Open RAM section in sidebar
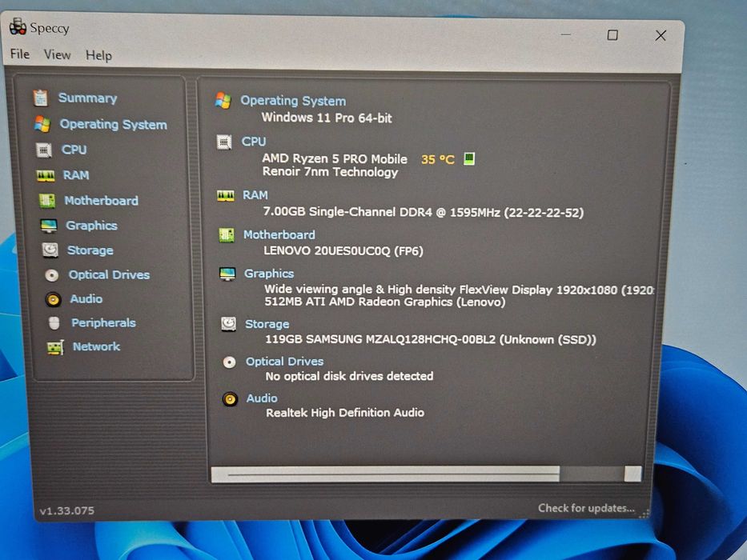Image resolution: width=747 pixels, height=560 pixels. [x=76, y=175]
